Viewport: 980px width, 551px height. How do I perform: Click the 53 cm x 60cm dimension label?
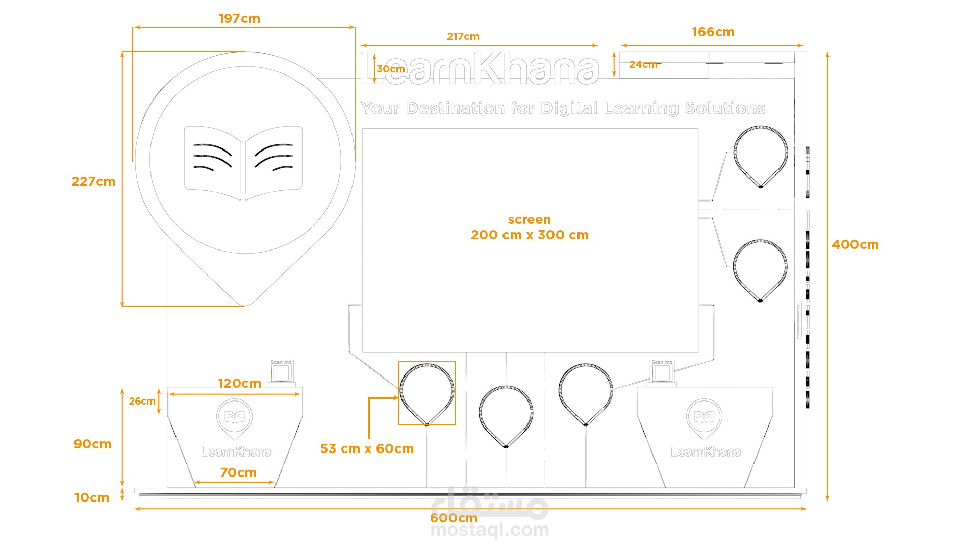[x=367, y=448]
